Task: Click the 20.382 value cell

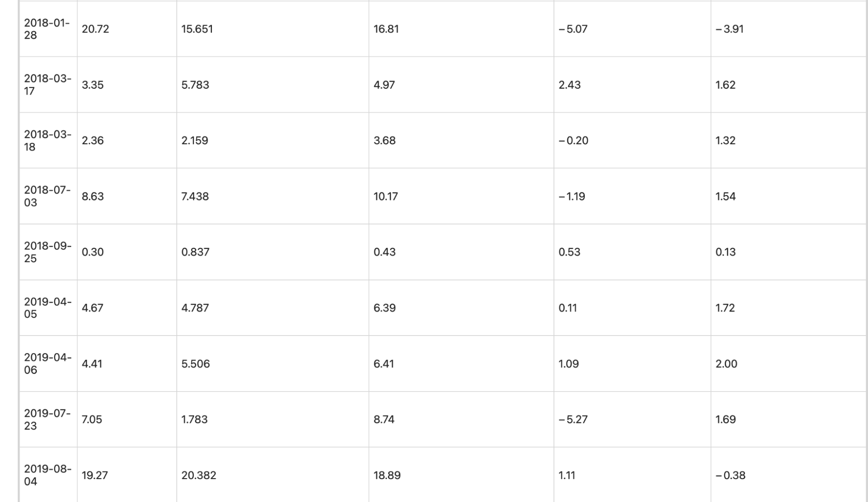Action: pyautogui.click(x=273, y=475)
